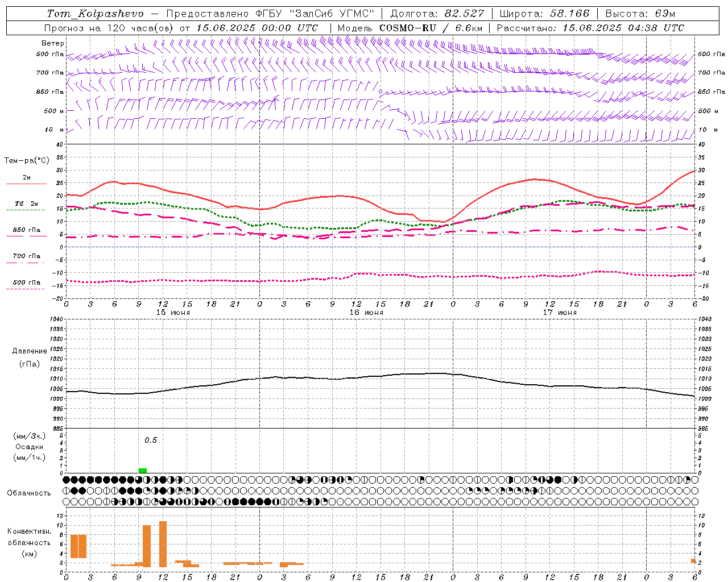Click forecast start time 15.06.2025 00:00 UTC

(x=257, y=28)
